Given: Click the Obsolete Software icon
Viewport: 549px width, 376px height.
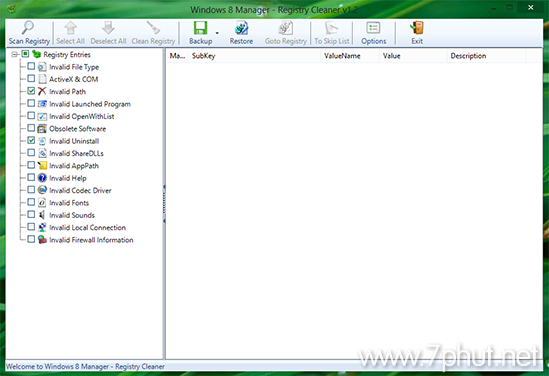Looking at the screenshot, I should (x=42, y=128).
